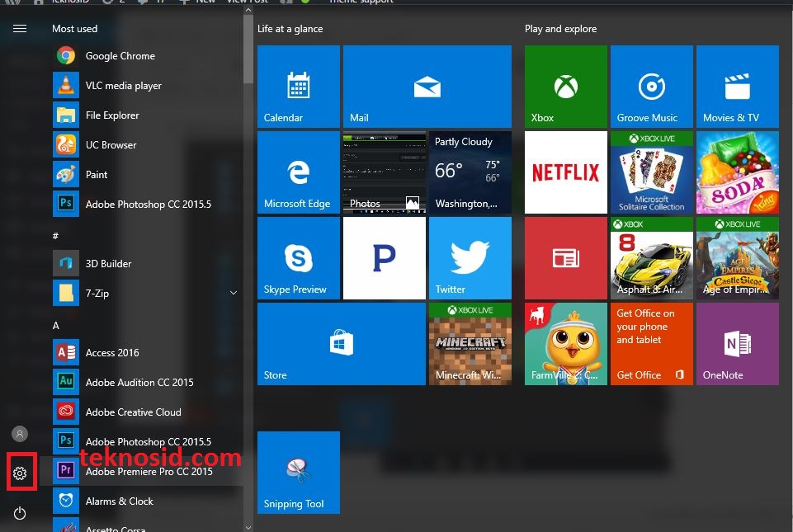
Task: Click the app list scrollbar up arrow
Action: point(248,10)
